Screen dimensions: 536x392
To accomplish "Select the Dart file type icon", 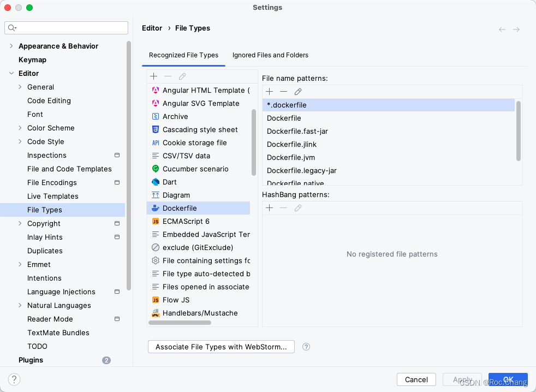I will [x=156, y=182].
